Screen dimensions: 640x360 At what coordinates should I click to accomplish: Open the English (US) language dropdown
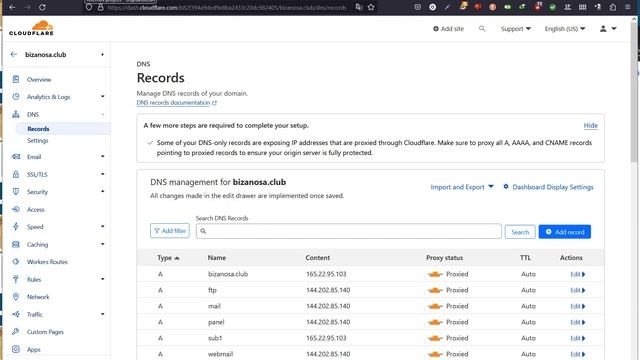click(565, 29)
